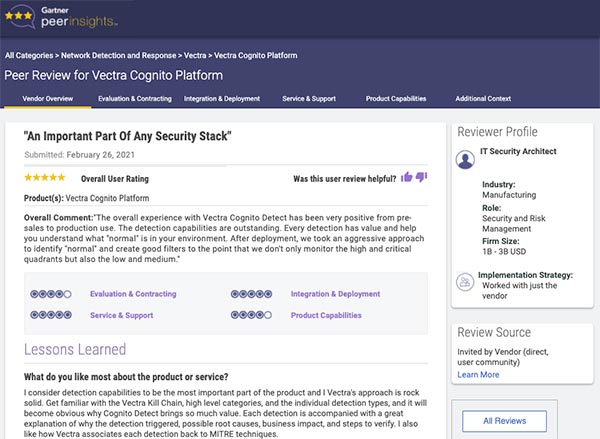This screenshot has height=439, width=600.
Task: Click Learn More under Review Source
Action: [478, 375]
